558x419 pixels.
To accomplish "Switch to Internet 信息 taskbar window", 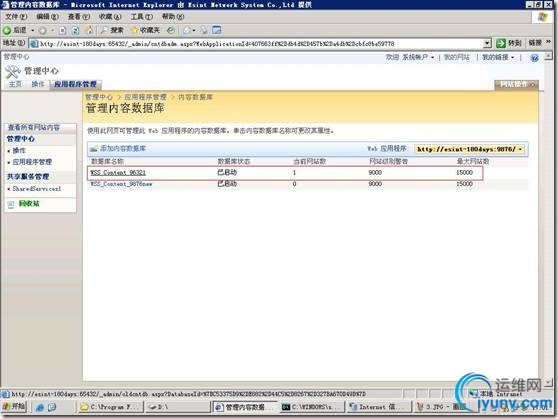I will [379, 407].
